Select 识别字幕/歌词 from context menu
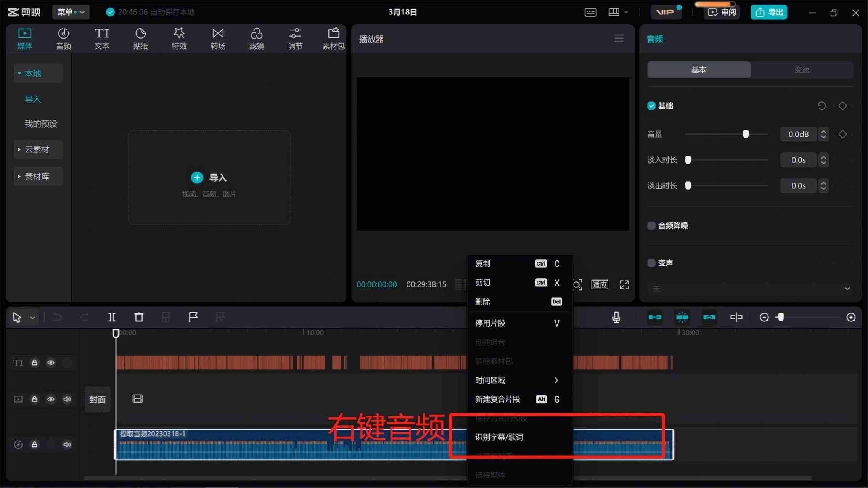 (x=500, y=437)
